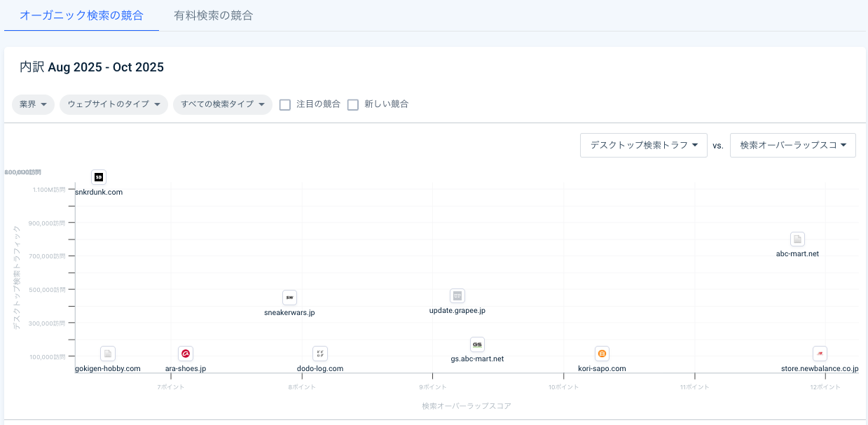Click the dodo-log.com label
868x425 pixels.
pos(320,368)
